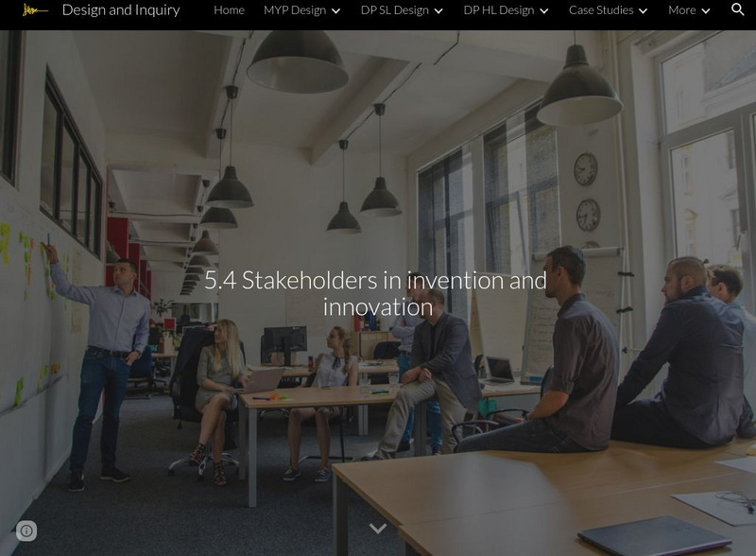Image resolution: width=756 pixels, height=556 pixels.
Task: Expand the Case Studies submenu arrow
Action: pos(643,10)
